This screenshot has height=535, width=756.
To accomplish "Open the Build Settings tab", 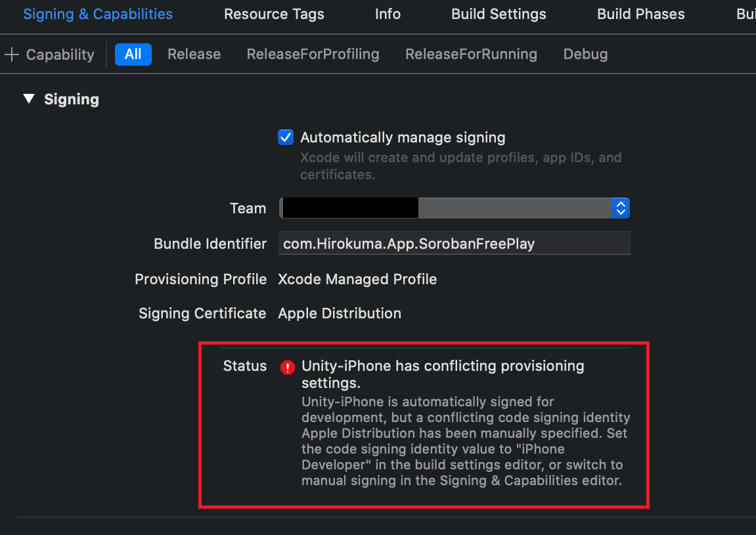I will (x=499, y=14).
